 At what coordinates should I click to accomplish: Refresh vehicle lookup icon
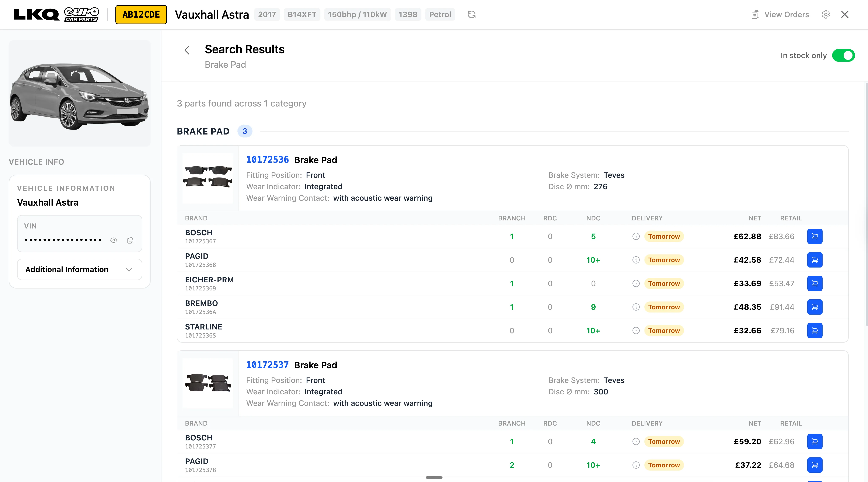pyautogui.click(x=471, y=14)
